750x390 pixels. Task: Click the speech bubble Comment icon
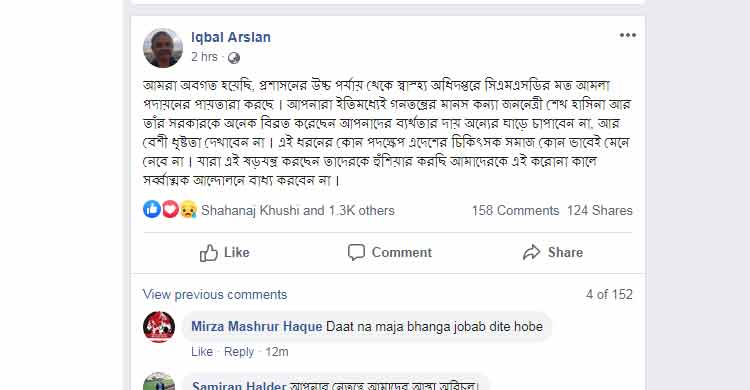pyautogui.click(x=356, y=252)
